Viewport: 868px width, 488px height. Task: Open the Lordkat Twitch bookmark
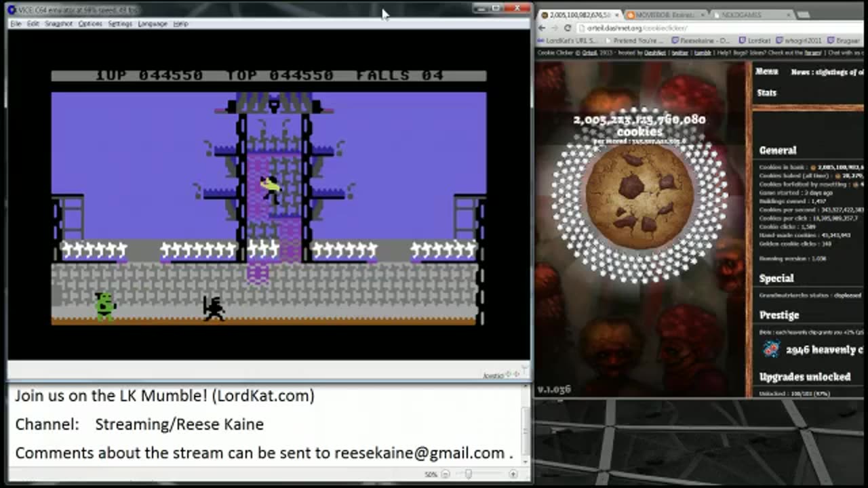[x=755, y=41]
